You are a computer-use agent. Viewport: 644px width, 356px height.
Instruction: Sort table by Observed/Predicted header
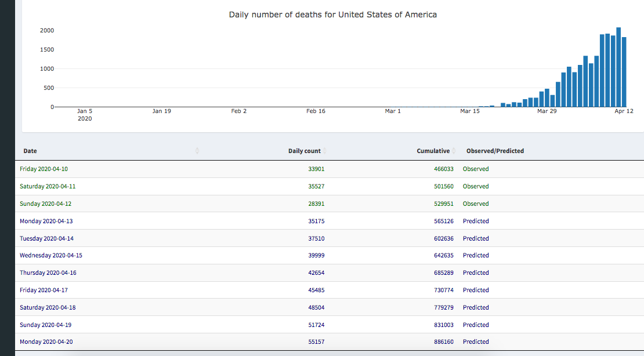coord(494,151)
